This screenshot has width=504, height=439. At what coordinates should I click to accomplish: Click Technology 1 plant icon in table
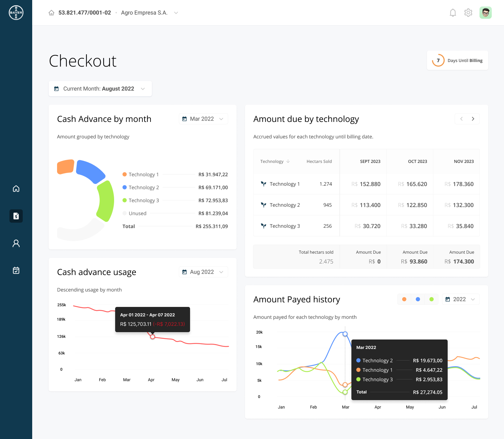(264, 184)
